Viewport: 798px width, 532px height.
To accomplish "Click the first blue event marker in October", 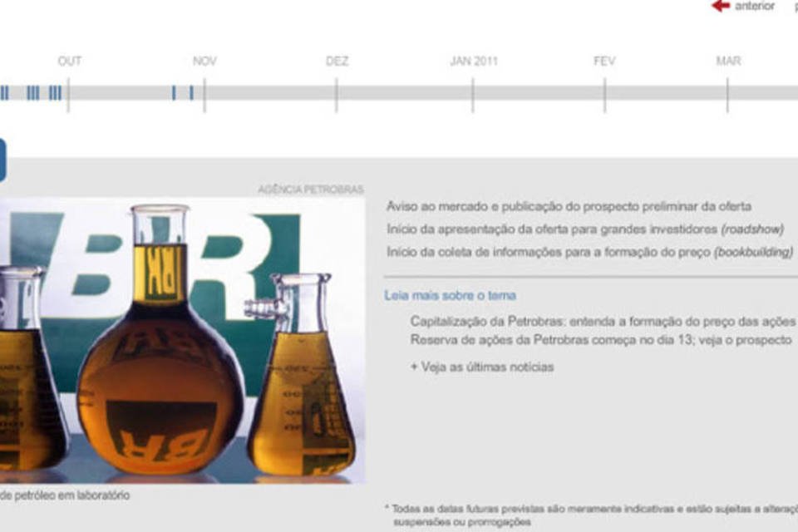I will (x=174, y=92).
